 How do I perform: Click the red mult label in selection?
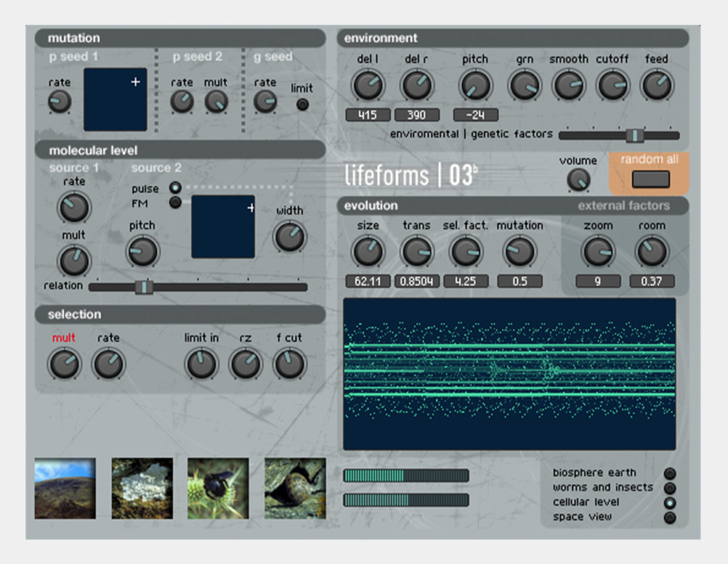[64, 337]
